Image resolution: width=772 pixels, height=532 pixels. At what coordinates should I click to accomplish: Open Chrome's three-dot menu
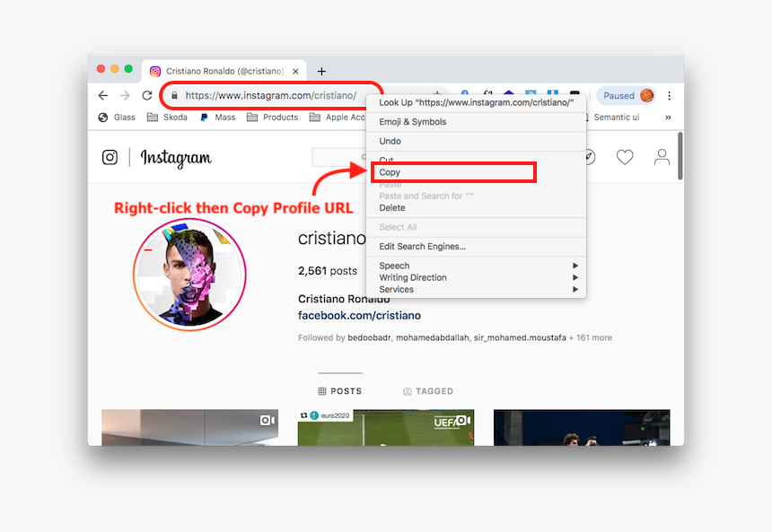point(669,95)
